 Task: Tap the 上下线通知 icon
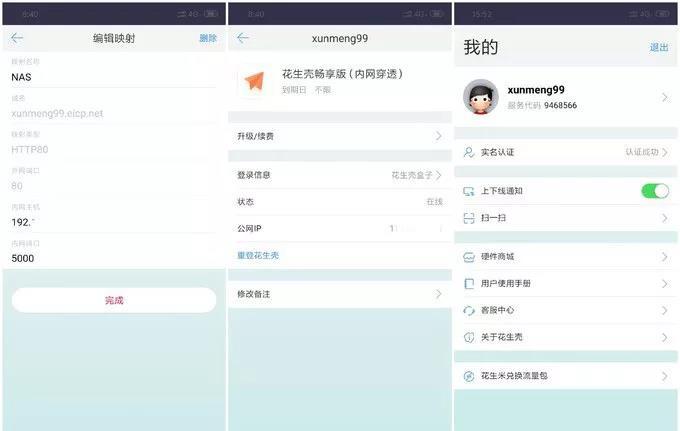coord(469,191)
